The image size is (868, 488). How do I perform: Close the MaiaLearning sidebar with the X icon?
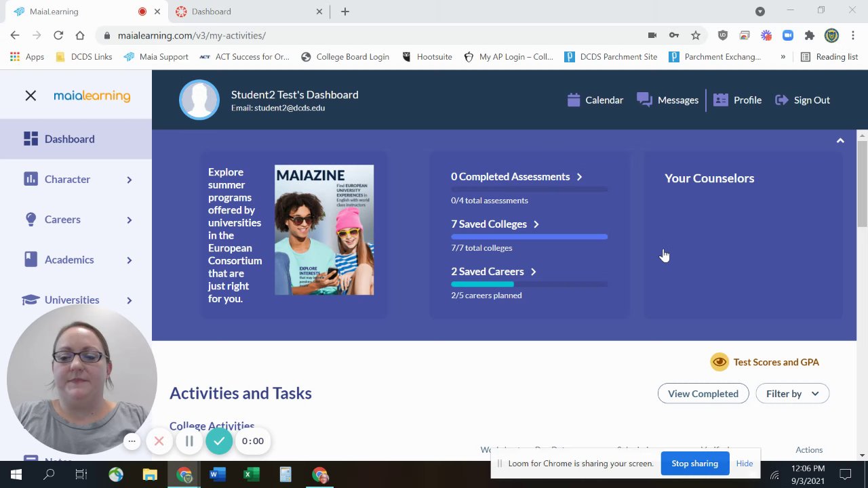(x=31, y=96)
